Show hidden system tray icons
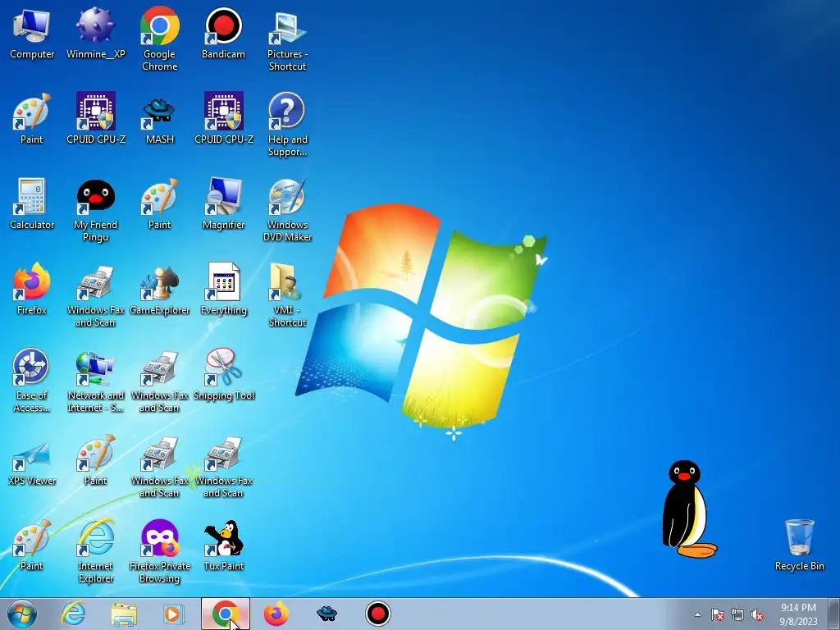The image size is (840, 630). point(697,614)
